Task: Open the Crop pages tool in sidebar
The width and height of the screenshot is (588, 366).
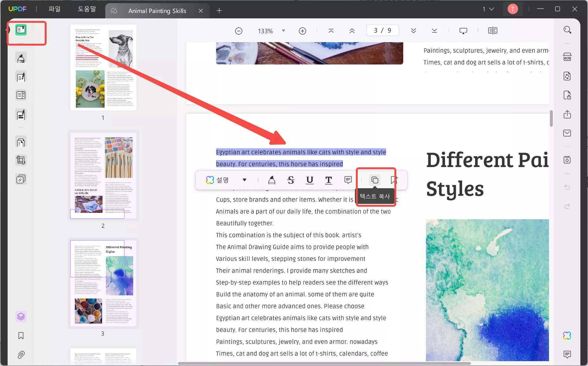Action: coord(21,160)
